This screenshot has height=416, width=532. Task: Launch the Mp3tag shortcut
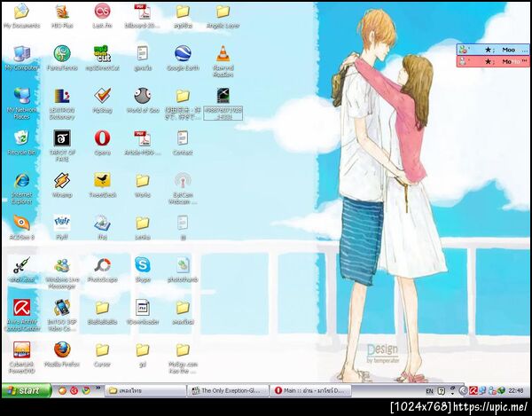click(x=102, y=100)
